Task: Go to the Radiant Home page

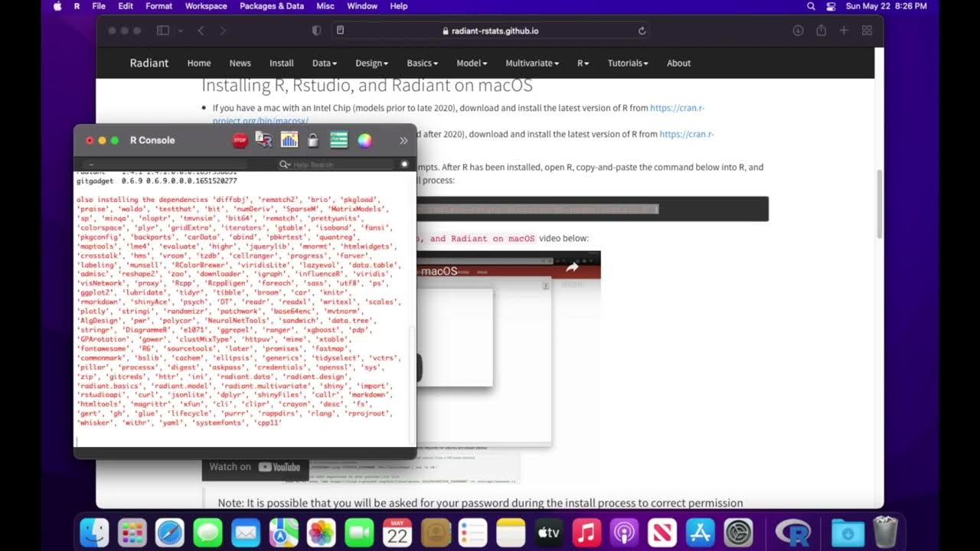Action: [x=199, y=63]
